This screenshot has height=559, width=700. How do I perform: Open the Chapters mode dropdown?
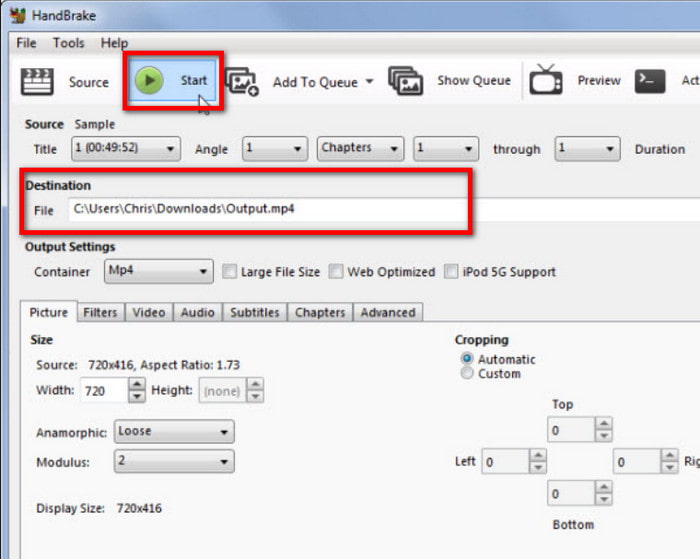[360, 148]
